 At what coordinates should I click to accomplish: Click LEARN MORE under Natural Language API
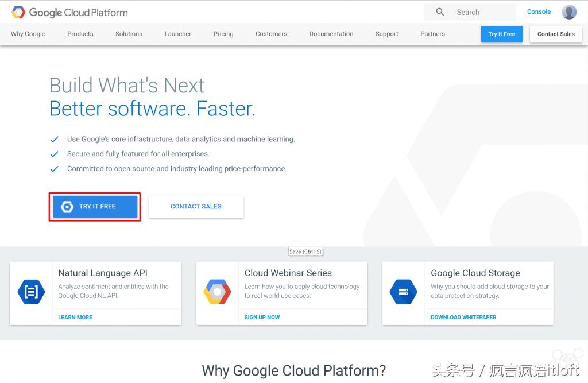pos(75,318)
